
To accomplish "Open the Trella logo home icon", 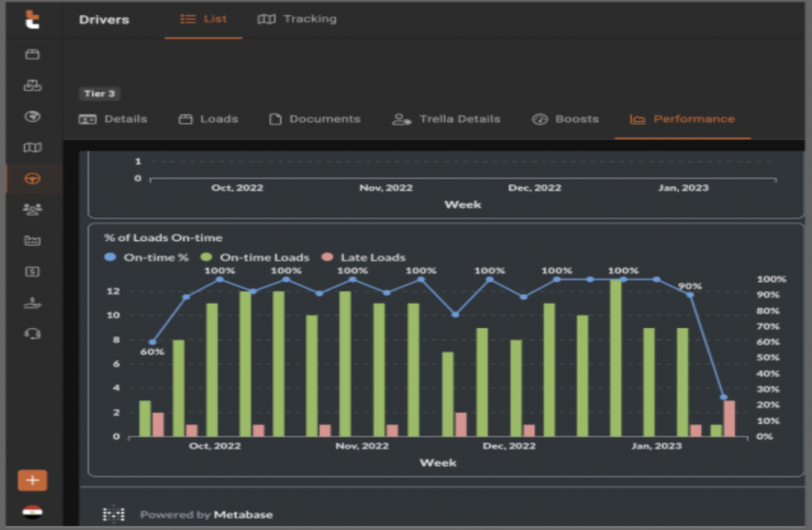I will coord(32,20).
